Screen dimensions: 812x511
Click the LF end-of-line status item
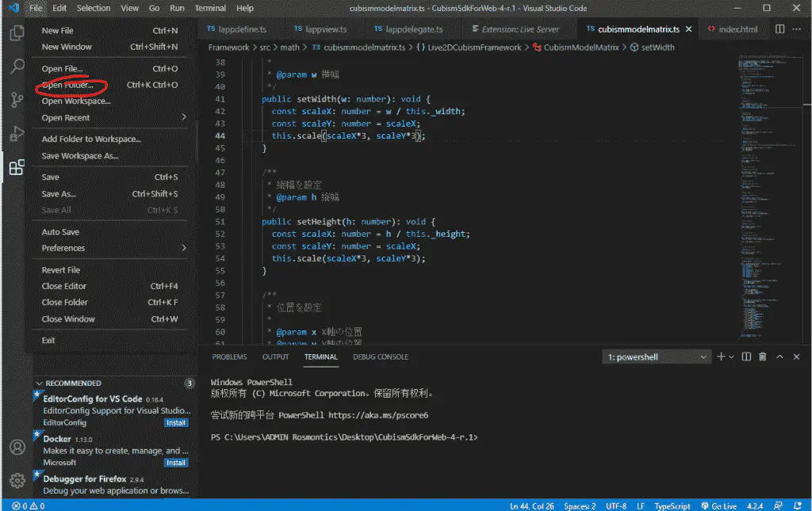tap(641, 505)
